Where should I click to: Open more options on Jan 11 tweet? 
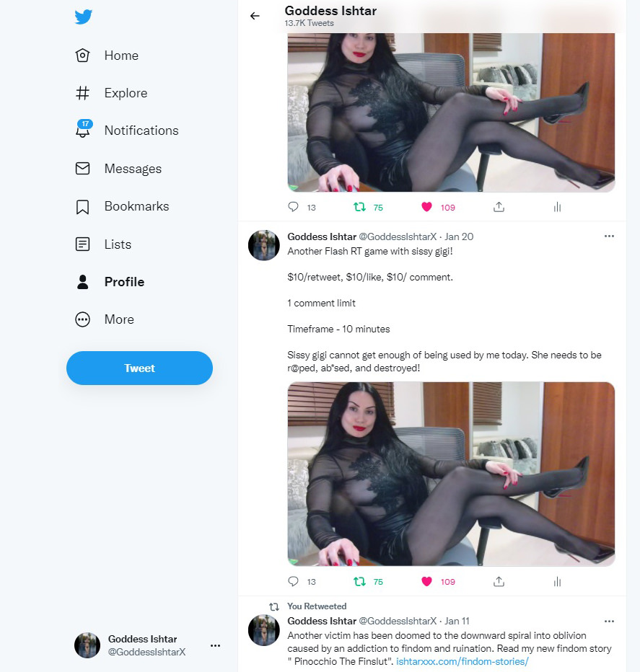tap(609, 621)
